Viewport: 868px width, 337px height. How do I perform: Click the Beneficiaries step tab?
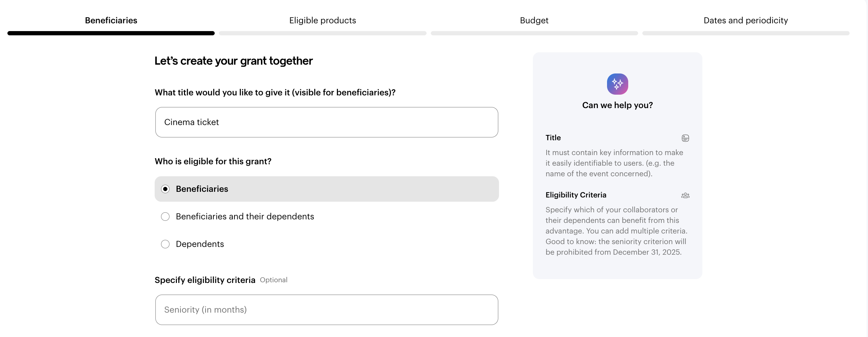pos(111,20)
